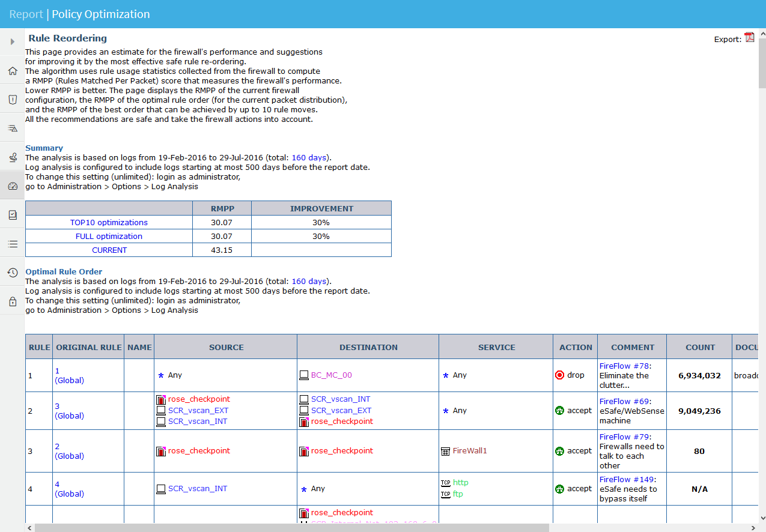Export report using the PDF icon
Viewport: 766px width, 532px height.
click(x=749, y=38)
